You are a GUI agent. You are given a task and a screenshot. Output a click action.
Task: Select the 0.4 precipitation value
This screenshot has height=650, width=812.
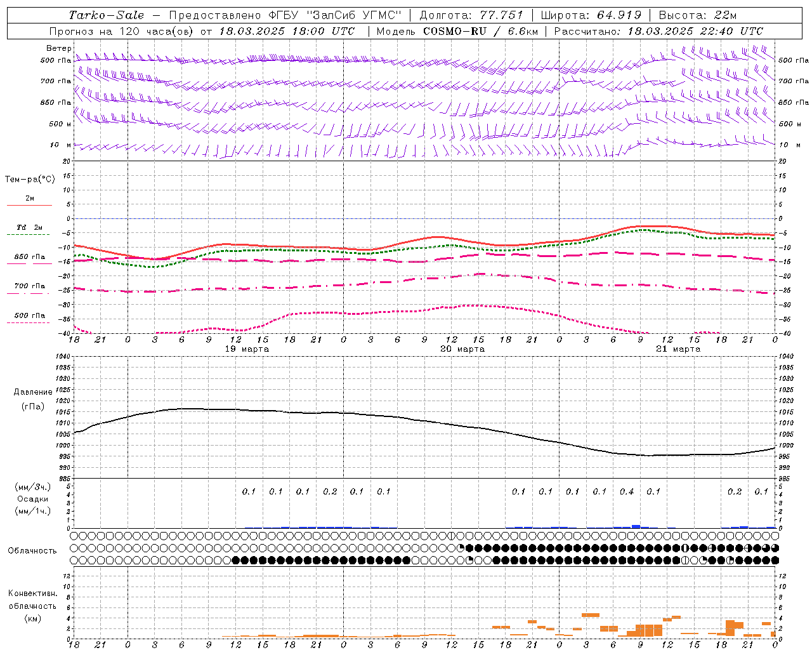(x=627, y=491)
